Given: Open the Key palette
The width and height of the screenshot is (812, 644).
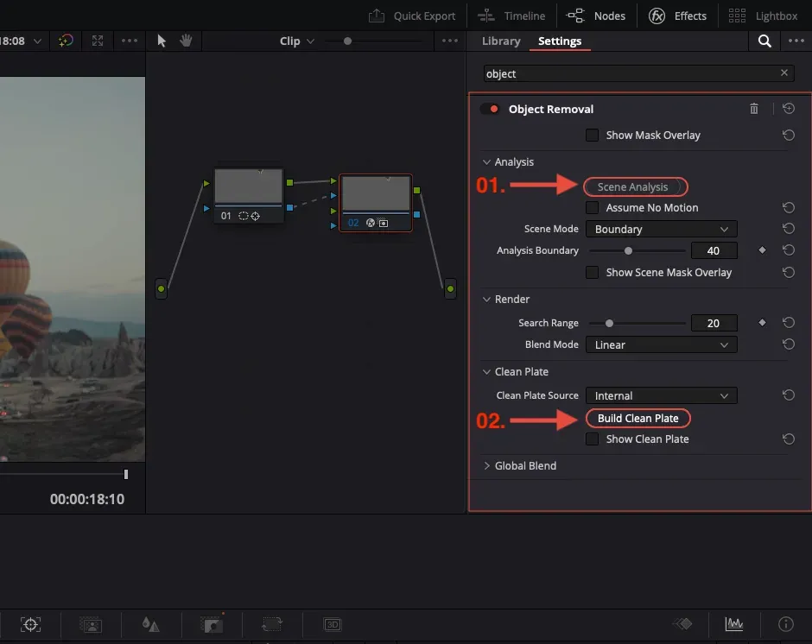Looking at the screenshot, I should click(x=213, y=624).
